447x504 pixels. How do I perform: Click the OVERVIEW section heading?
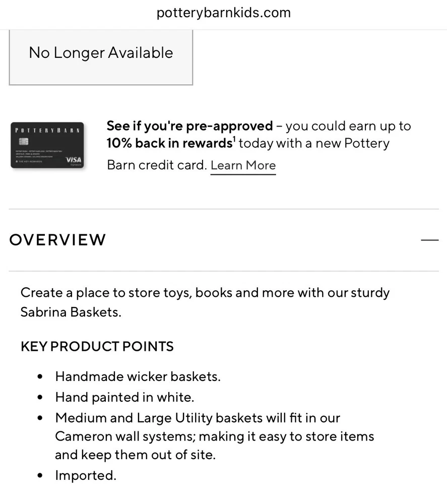pyautogui.click(x=57, y=240)
